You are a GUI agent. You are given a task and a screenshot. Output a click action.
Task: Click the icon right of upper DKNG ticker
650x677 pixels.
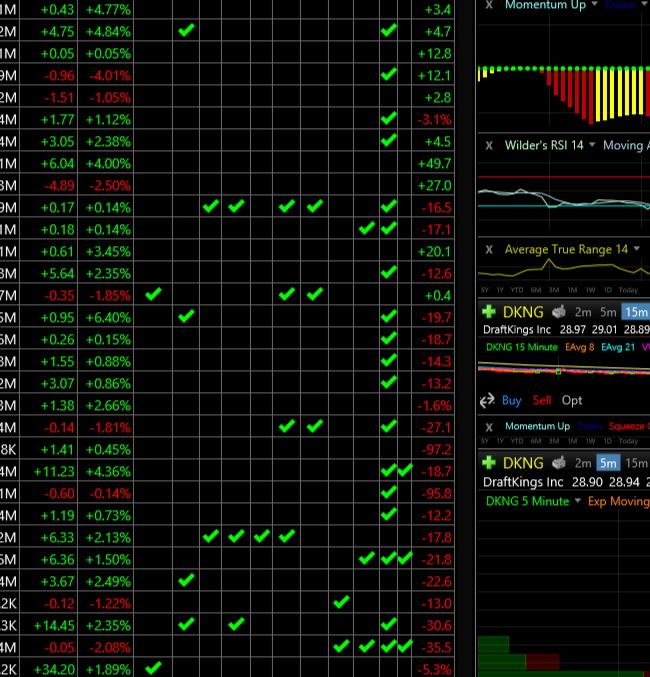click(x=559, y=312)
